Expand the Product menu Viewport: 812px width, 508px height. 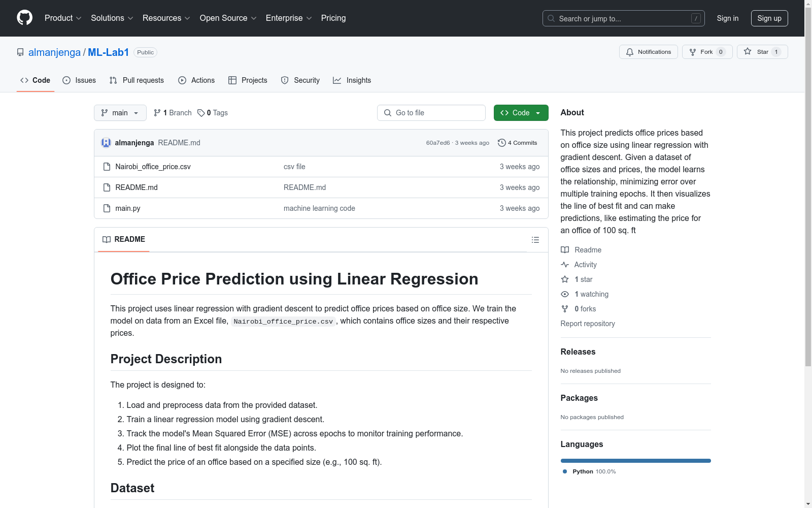tap(63, 18)
